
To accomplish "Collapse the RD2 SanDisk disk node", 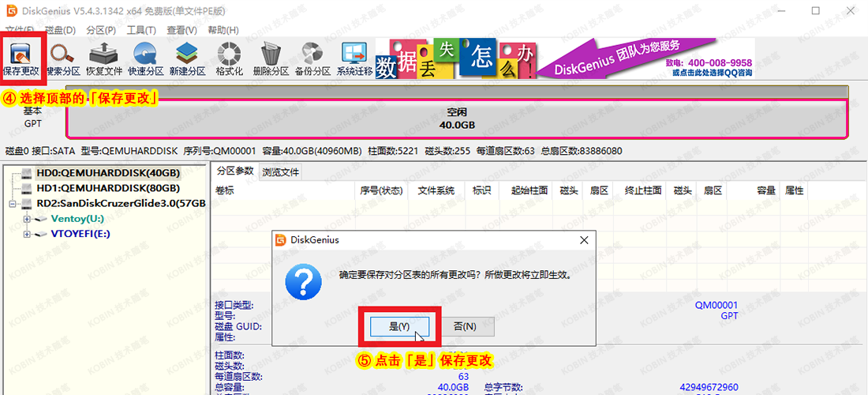I will pos(13,204).
